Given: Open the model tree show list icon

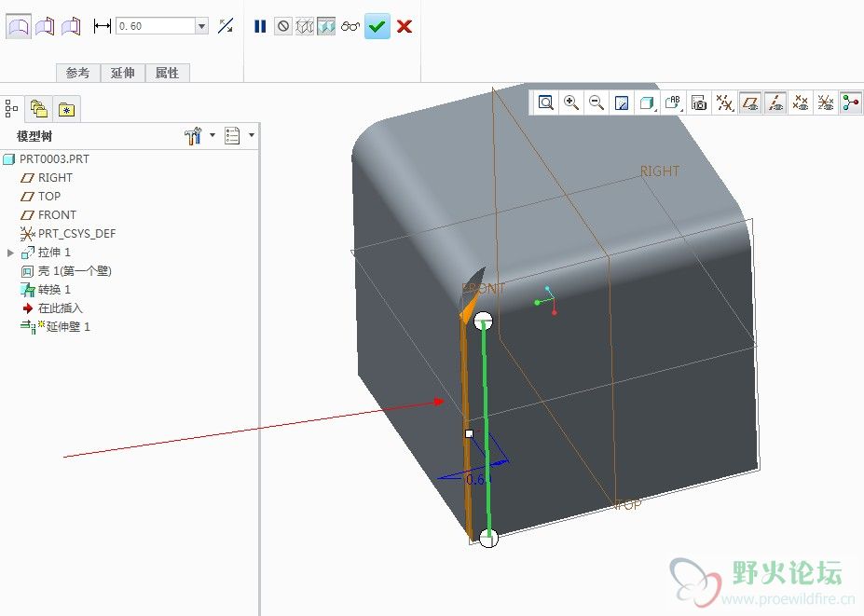Looking at the screenshot, I should (232, 135).
